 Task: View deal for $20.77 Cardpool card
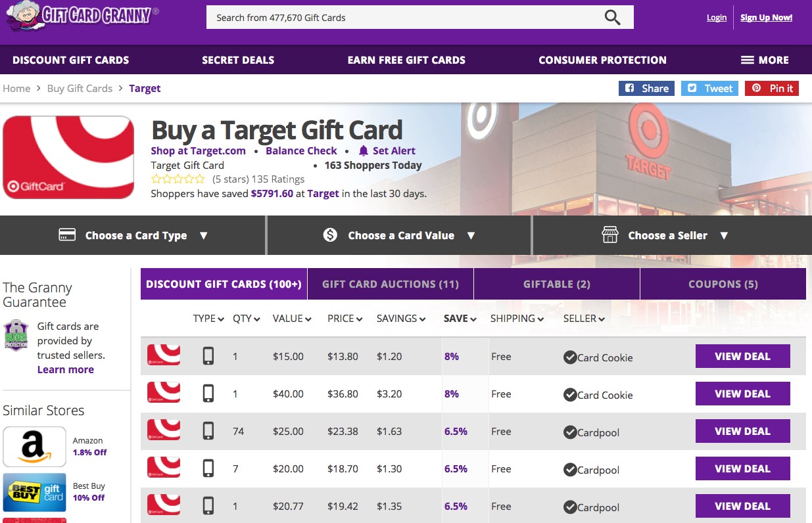743,506
